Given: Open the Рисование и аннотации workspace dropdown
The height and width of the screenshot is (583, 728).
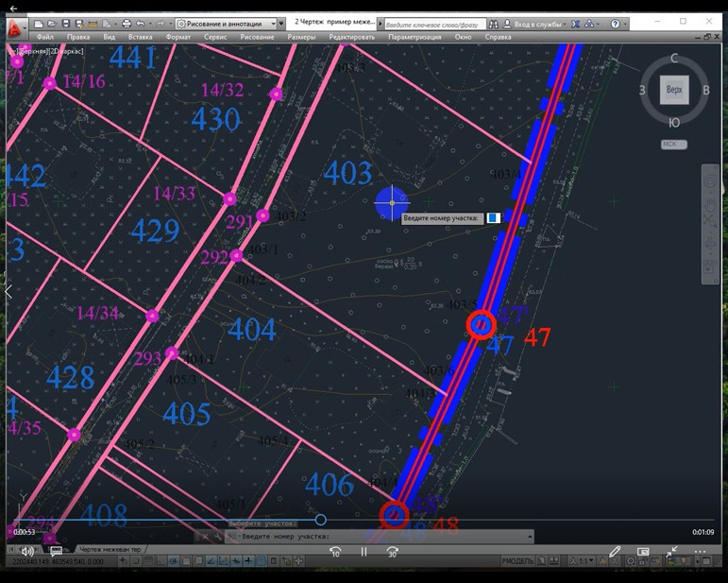Looking at the screenshot, I should click(226, 24).
